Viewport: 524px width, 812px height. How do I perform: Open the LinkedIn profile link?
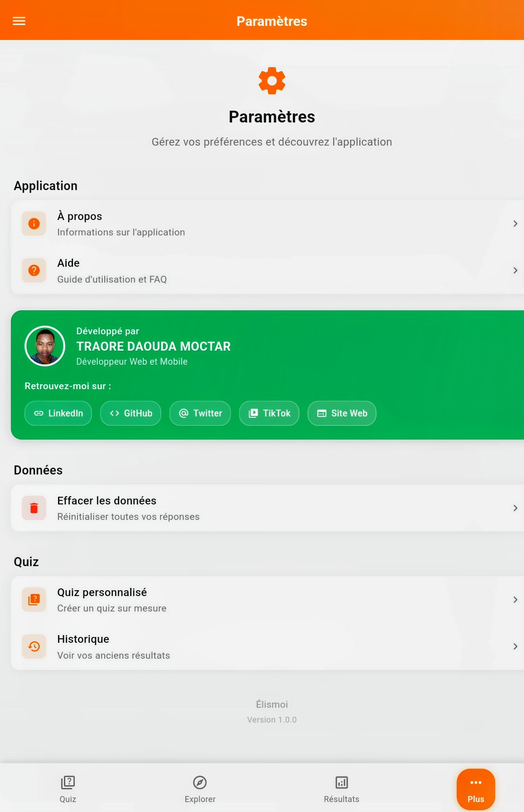pos(58,413)
